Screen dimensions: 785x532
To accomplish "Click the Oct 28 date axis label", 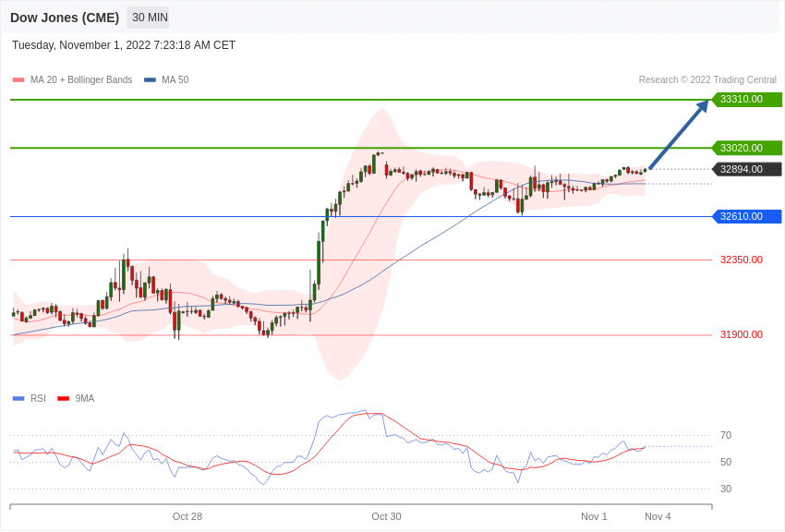I will (x=187, y=516).
